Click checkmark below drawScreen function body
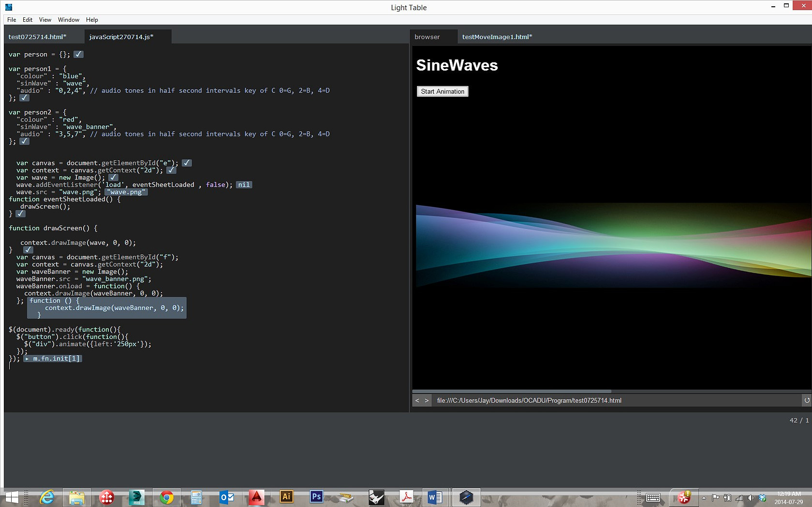Screen dimensions: 812x507 coord(28,250)
